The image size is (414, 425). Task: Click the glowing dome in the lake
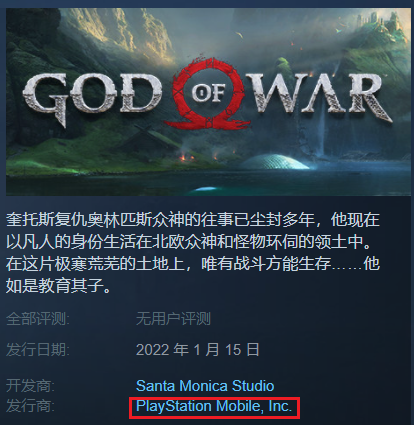click(x=273, y=162)
